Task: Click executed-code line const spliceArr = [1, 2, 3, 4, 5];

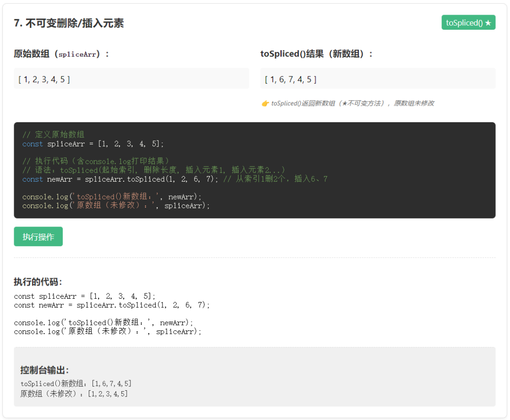Action: (85, 296)
